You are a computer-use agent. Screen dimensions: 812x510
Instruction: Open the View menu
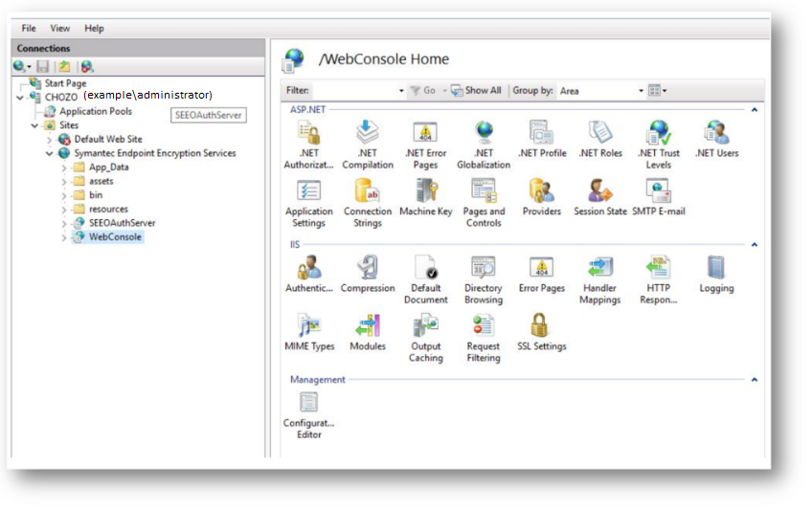[60, 28]
